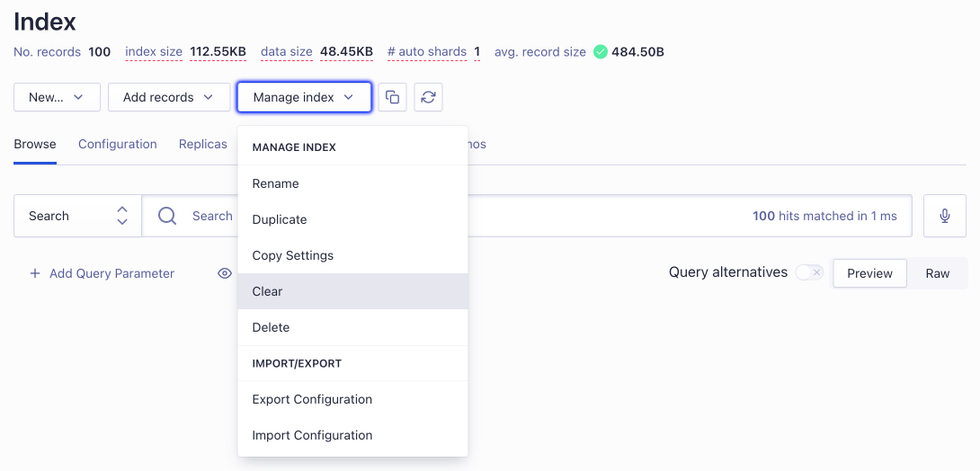Select Delete from the menu

point(352,327)
